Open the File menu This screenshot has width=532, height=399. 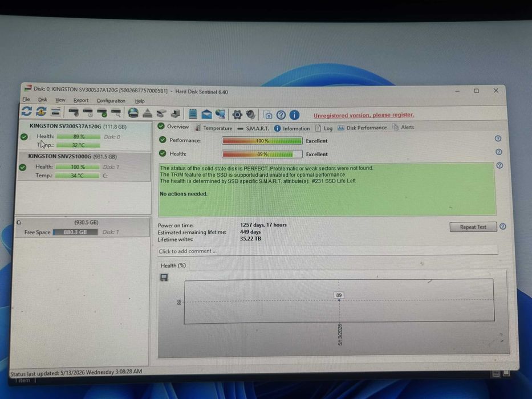pyautogui.click(x=26, y=99)
